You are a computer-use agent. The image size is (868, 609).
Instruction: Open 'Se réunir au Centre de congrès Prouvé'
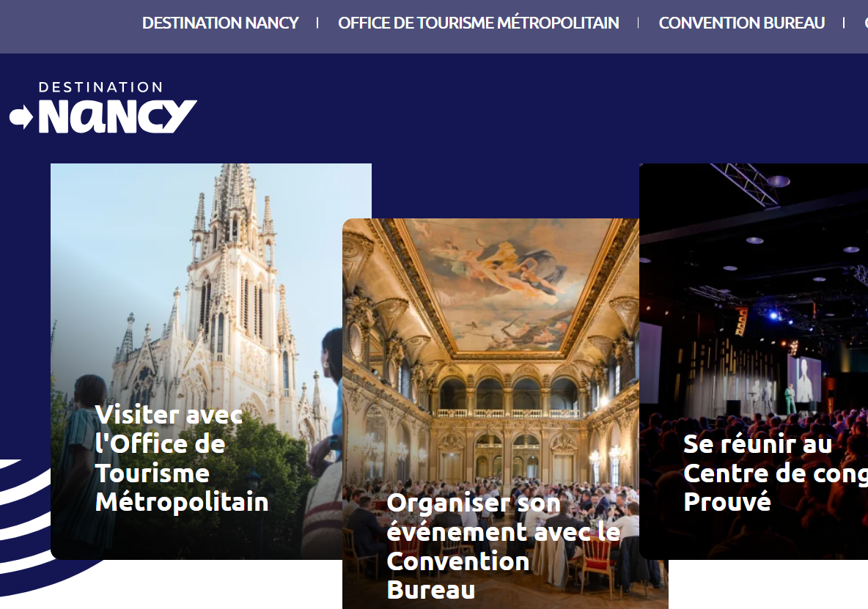pos(775,473)
